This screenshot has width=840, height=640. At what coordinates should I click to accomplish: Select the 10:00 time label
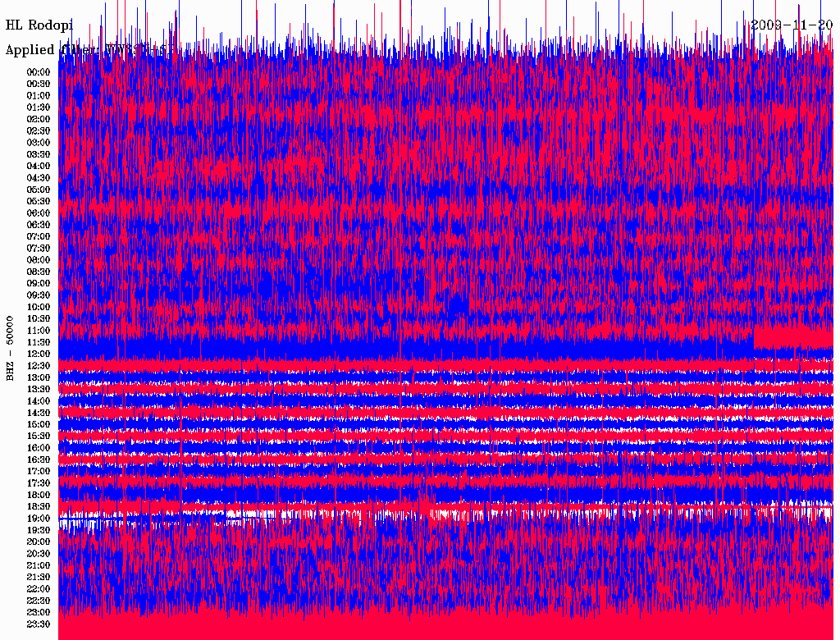point(39,307)
